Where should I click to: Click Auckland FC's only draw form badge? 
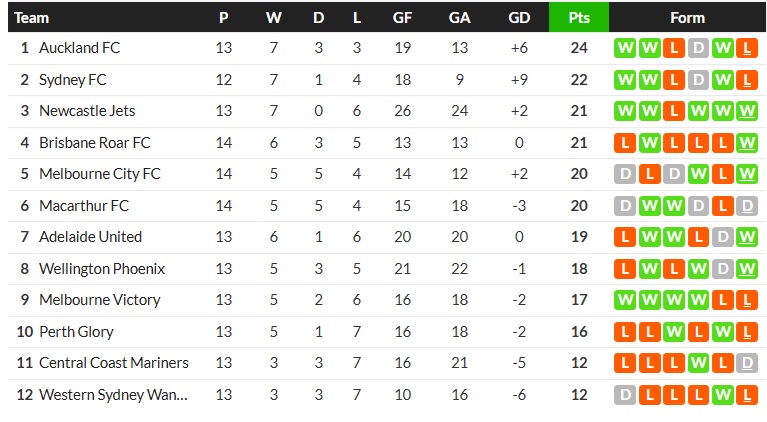699,48
